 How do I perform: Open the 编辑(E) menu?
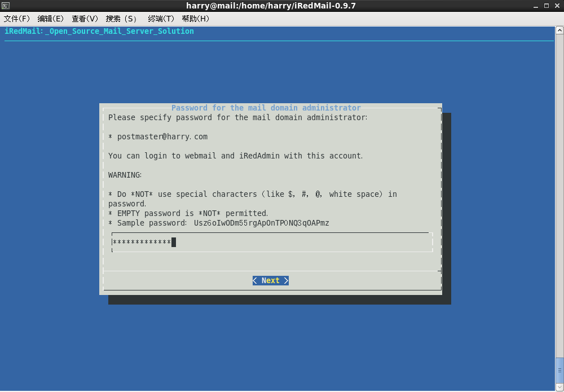pyautogui.click(x=51, y=19)
